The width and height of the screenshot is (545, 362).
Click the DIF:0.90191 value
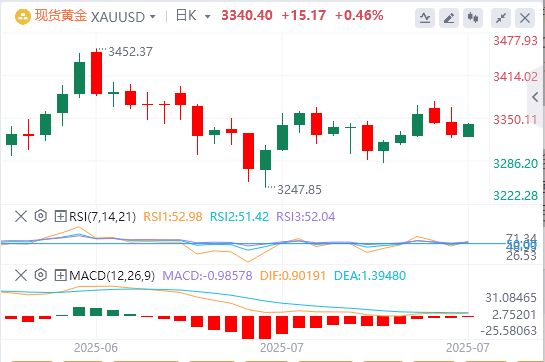click(293, 276)
